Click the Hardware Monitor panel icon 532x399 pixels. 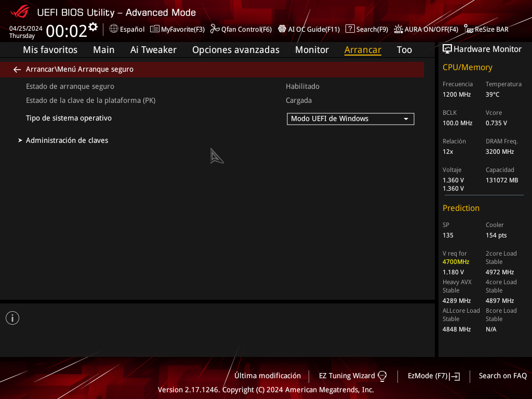[447, 48]
